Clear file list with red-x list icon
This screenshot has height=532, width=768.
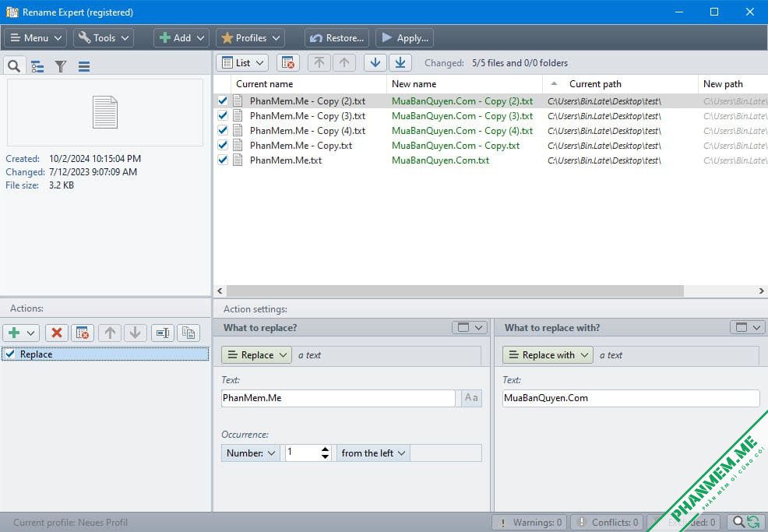(x=288, y=63)
